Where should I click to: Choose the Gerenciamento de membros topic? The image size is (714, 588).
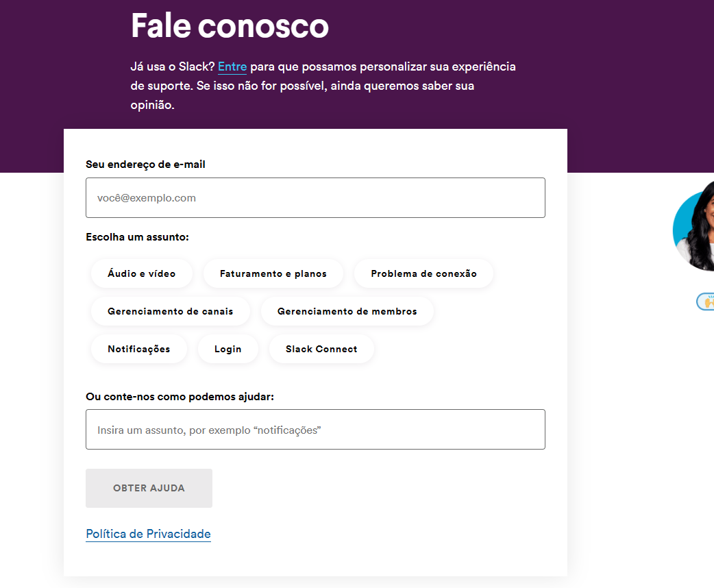coord(347,311)
